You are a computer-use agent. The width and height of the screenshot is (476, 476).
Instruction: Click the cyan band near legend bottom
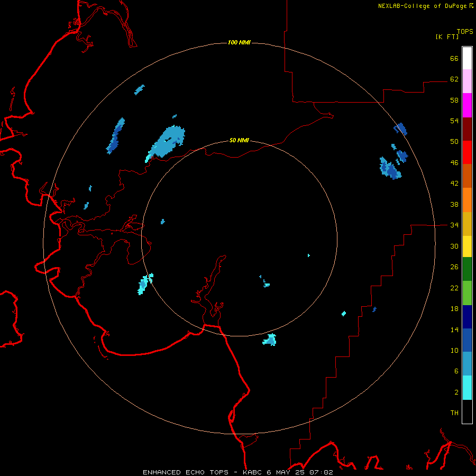pos(467,388)
